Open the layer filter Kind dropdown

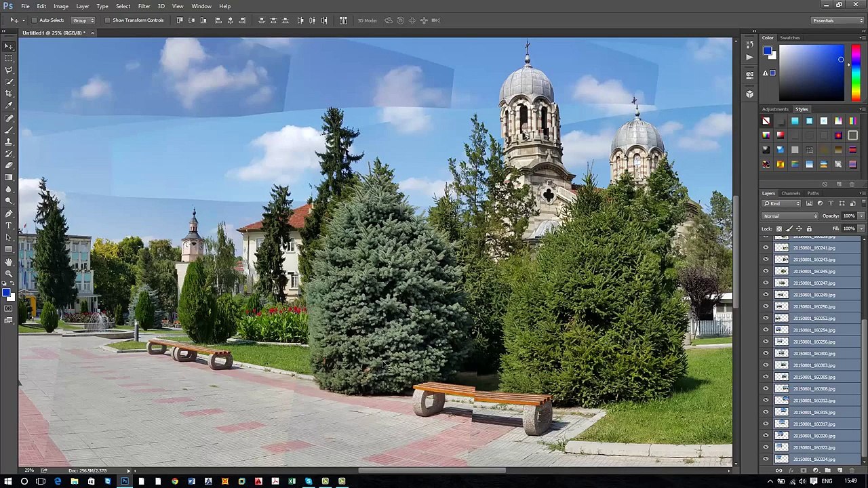783,203
